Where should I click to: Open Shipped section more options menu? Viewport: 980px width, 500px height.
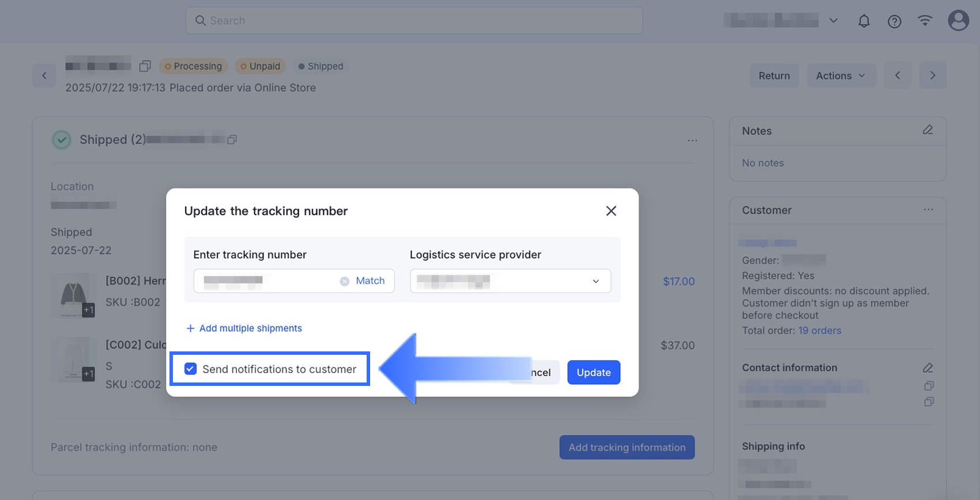click(x=692, y=140)
